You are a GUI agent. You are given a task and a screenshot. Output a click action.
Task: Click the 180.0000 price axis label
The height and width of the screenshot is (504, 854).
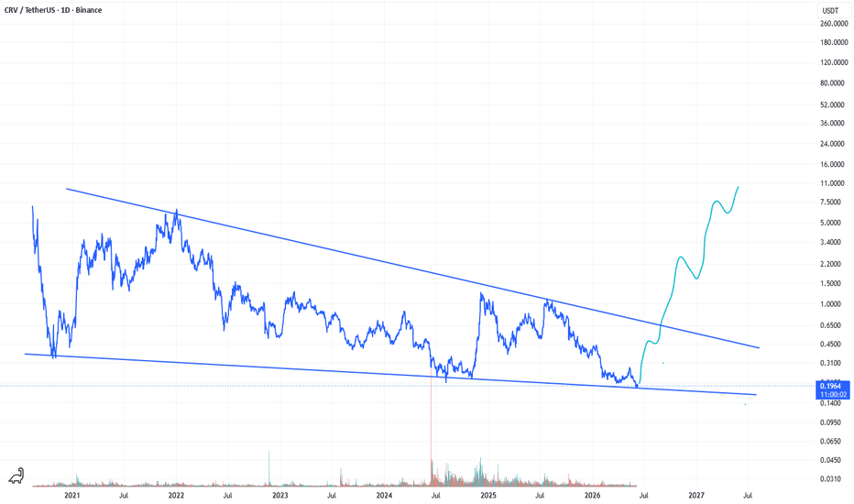[834, 42]
